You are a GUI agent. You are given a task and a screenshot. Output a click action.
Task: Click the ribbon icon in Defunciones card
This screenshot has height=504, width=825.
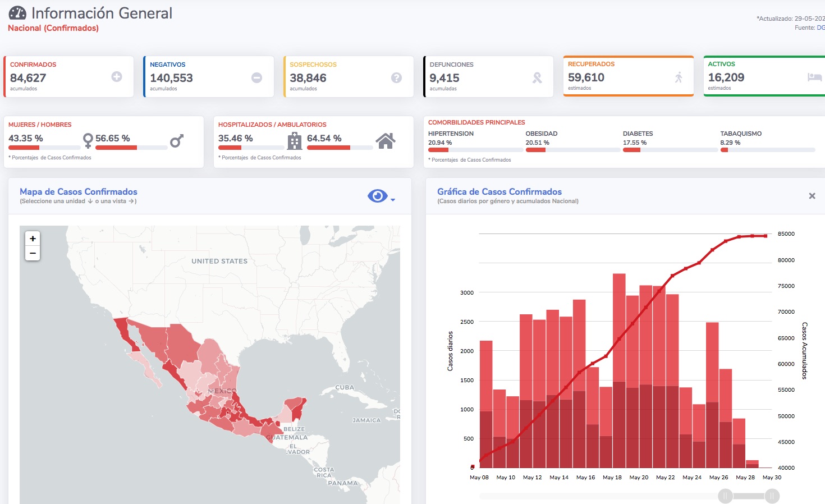537,78
